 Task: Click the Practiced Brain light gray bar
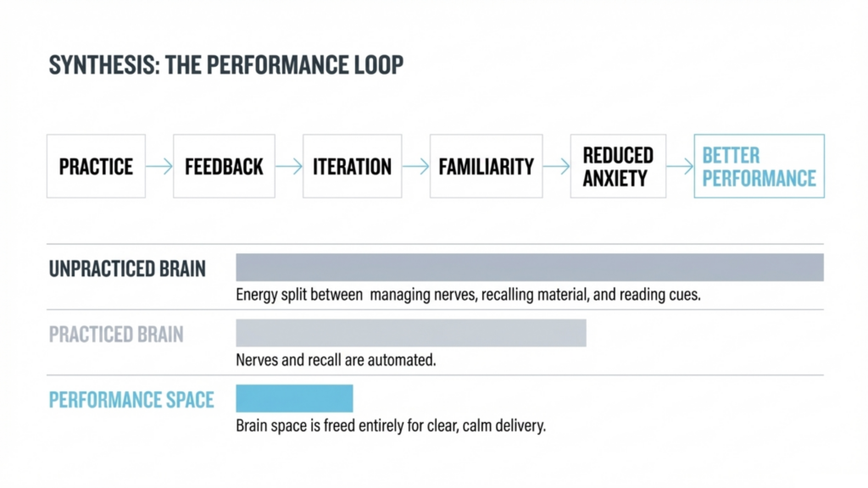pos(411,333)
